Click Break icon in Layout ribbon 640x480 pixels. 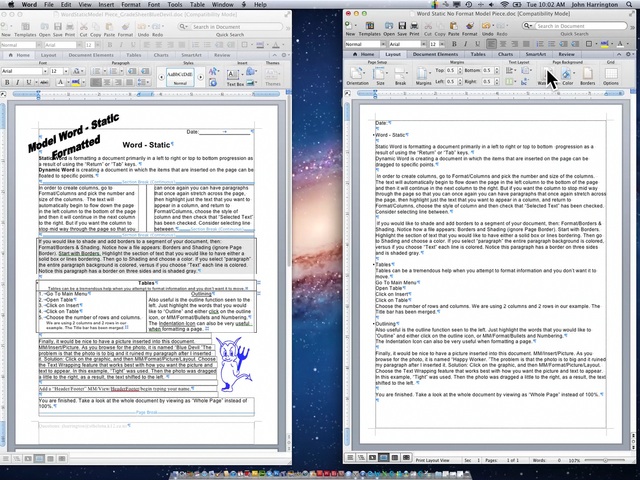point(400,73)
